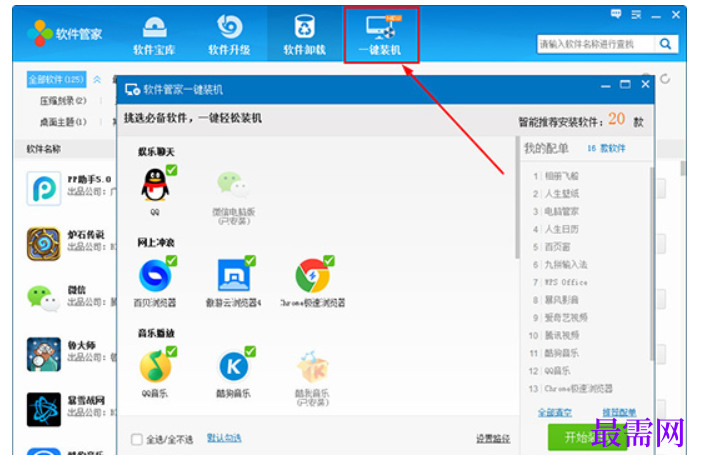Uncheck the checkbox on 傲游云浏览器
Screen dimensions: 703x464
[x=250, y=260]
